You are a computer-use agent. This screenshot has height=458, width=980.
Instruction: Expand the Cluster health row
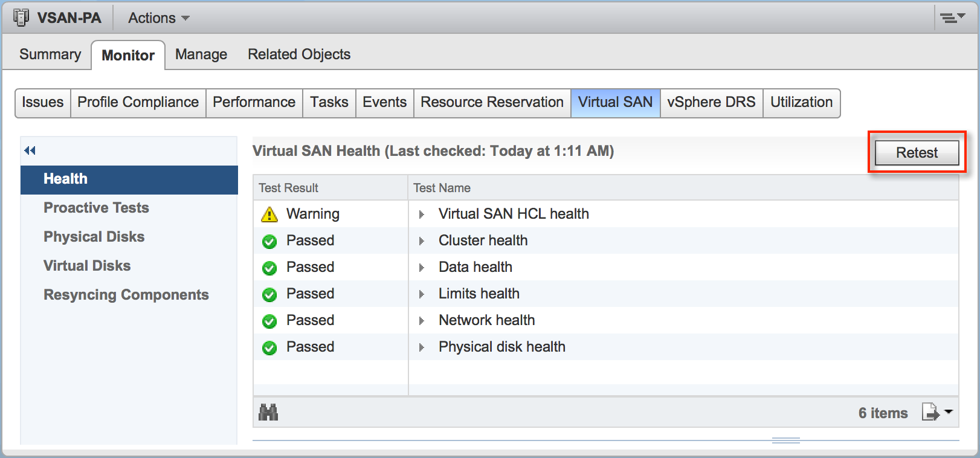(x=422, y=241)
